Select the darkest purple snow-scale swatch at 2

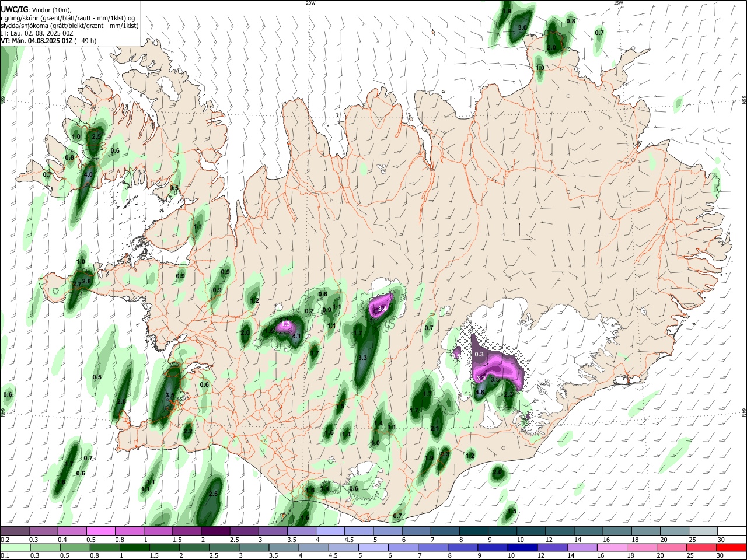pyautogui.click(x=215, y=531)
